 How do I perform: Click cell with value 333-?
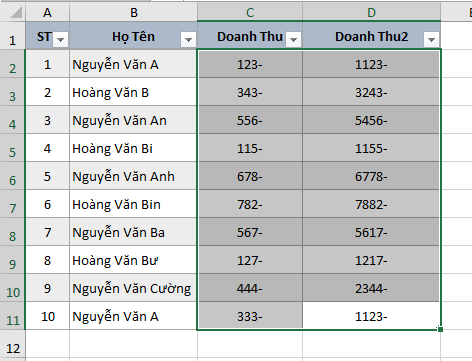(x=250, y=316)
